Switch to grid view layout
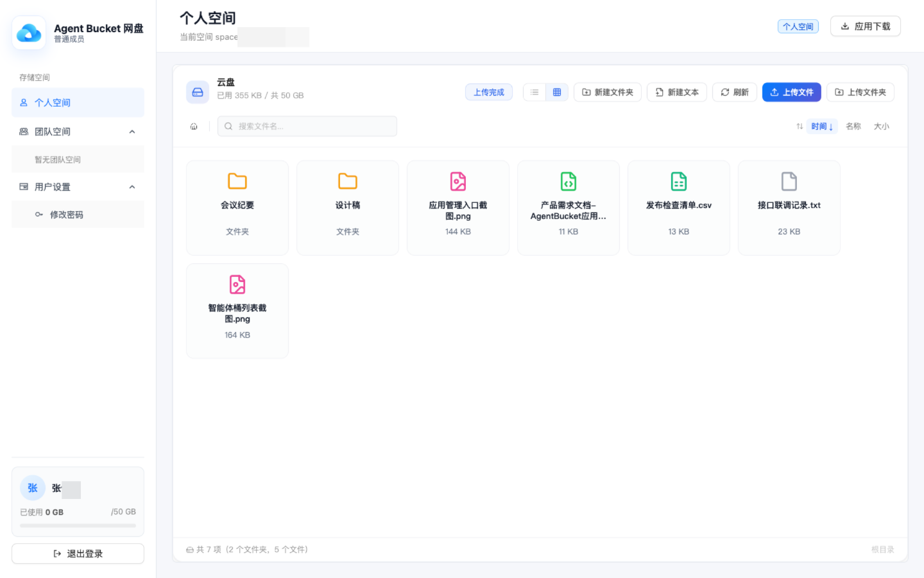 557,92
